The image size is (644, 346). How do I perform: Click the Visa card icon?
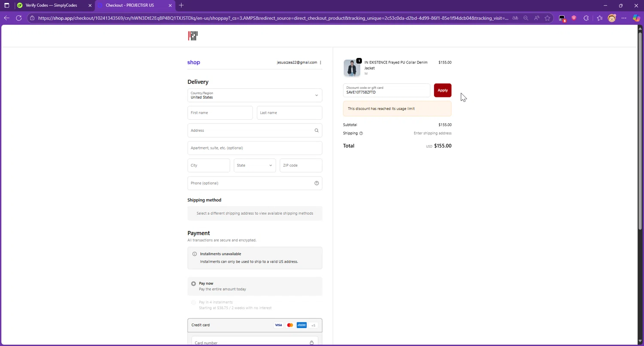click(278, 325)
